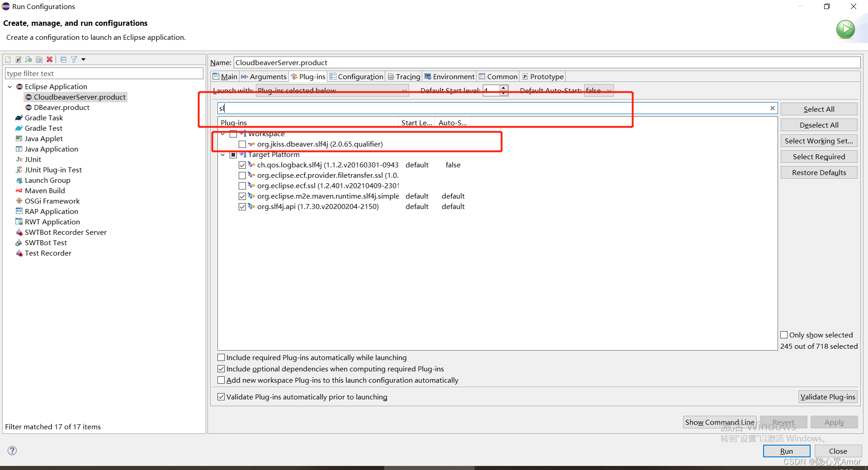
Task: Uncheck the org.slf4j.api plug-in checkbox
Action: [x=242, y=207]
